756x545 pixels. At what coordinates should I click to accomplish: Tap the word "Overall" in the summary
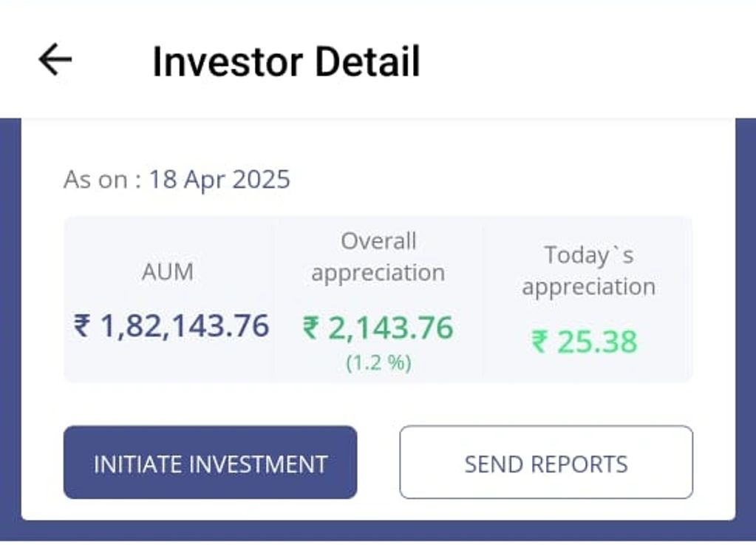378,241
